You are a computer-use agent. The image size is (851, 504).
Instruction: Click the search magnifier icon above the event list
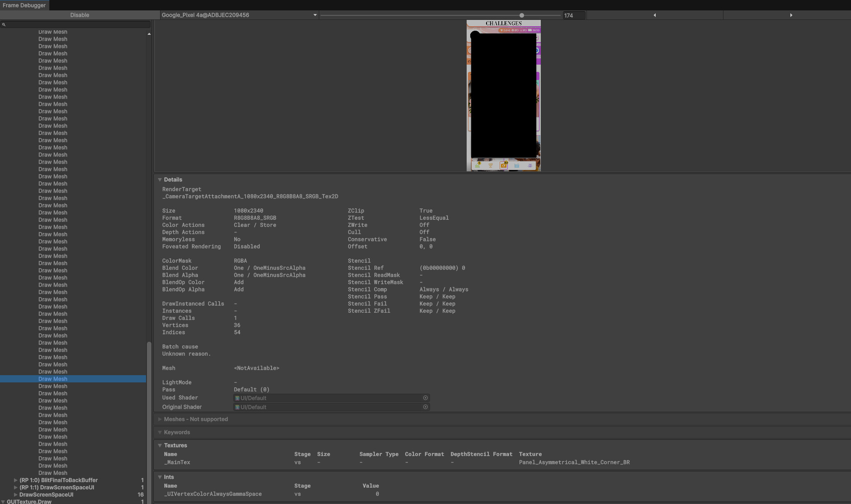pos(5,24)
